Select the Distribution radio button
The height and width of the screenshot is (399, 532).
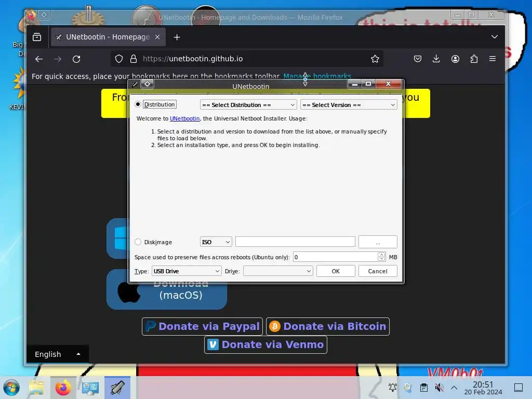(x=138, y=104)
